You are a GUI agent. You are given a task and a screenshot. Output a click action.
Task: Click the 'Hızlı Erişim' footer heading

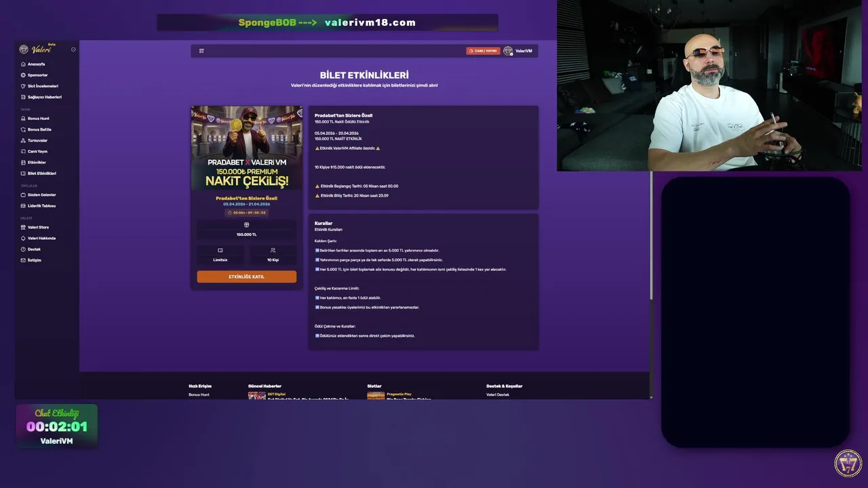(x=200, y=386)
